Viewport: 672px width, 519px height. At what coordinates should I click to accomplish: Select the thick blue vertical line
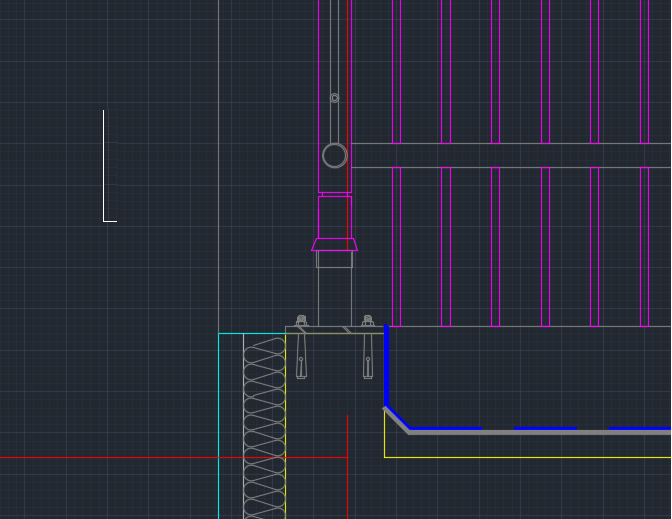pyautogui.click(x=386, y=365)
